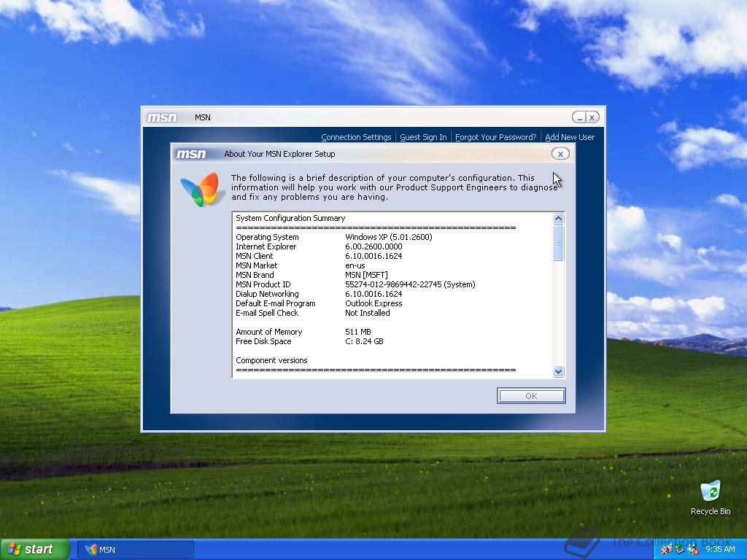Screen dimensions: 747x560
Task: Click the Windows Messenger tray icon
Action: [693, 550]
